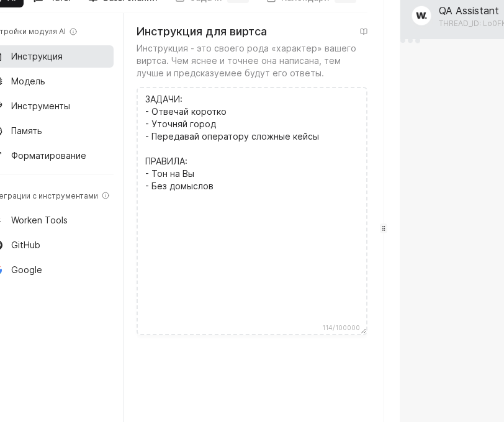Image resolution: width=504 pixels, height=422 pixels.
Task: Toggle the switch next to Календарь
Action: click(345, 0)
